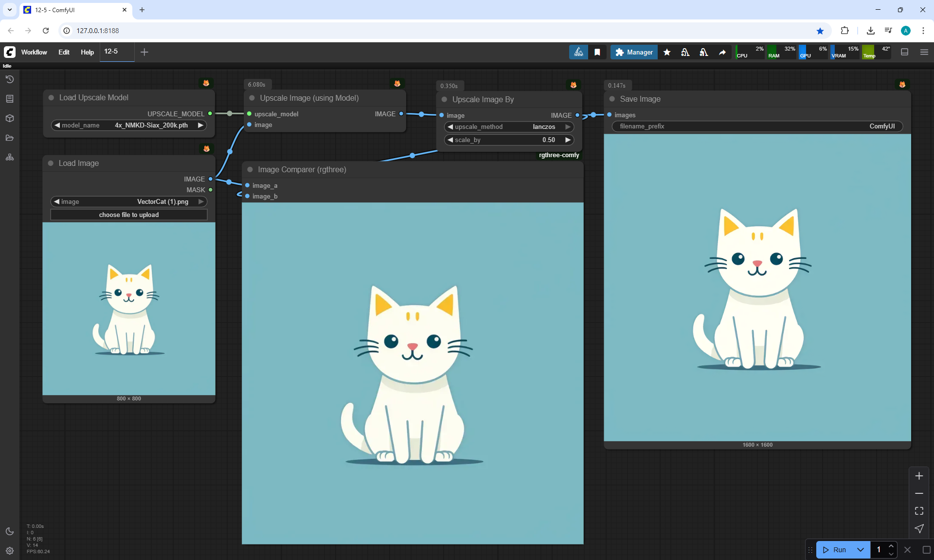Toggle the bottom panel icon
Viewport: 934px width, 560px height.
(904, 52)
